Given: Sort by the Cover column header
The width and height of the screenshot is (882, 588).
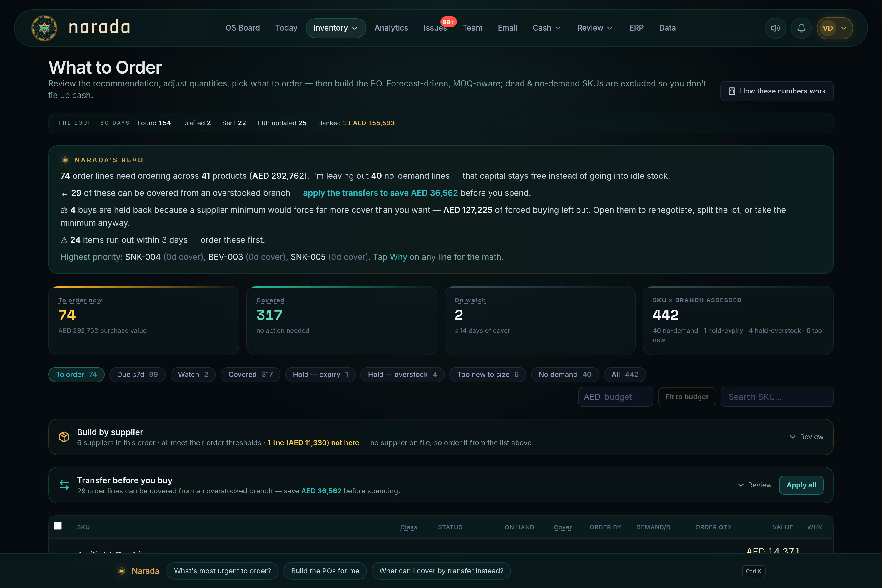Looking at the screenshot, I should (x=562, y=527).
